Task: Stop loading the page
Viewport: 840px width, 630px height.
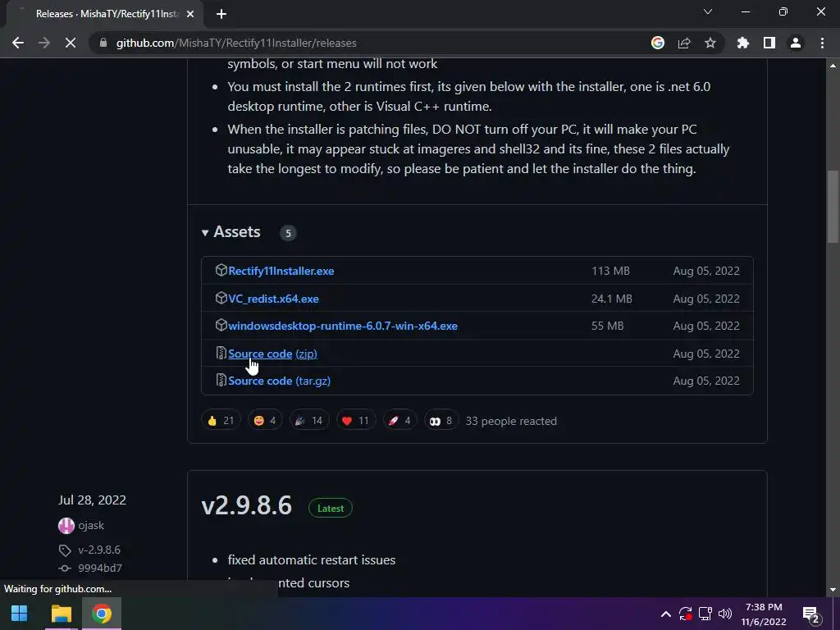Action: (x=71, y=43)
